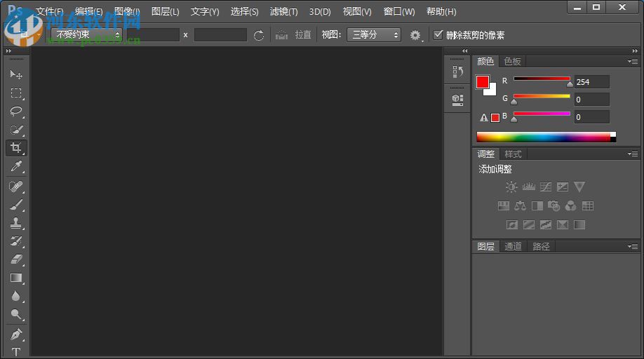
Task: Select the Rectangular Marquee tool
Action: 16,93
